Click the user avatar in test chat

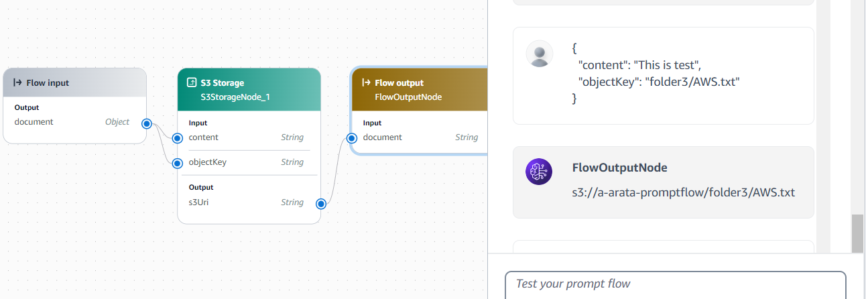click(x=539, y=54)
